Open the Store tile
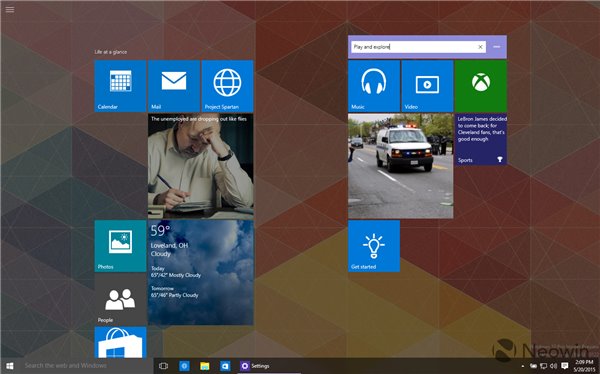 (x=120, y=342)
